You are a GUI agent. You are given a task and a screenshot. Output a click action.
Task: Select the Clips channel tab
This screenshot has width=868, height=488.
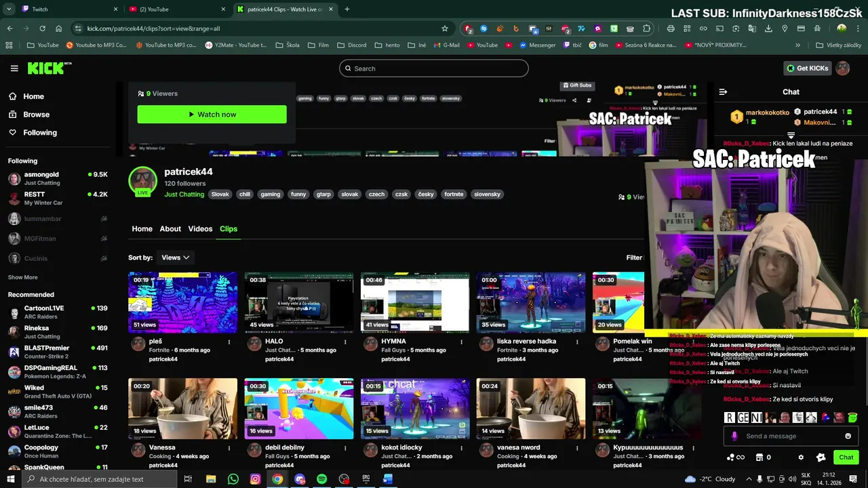pyautogui.click(x=229, y=229)
